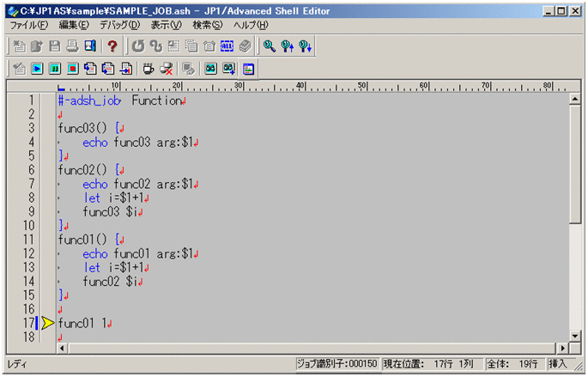Click the add watch binoculars plus icon
Image resolution: width=588 pixels, height=377 pixels.
coord(228,69)
